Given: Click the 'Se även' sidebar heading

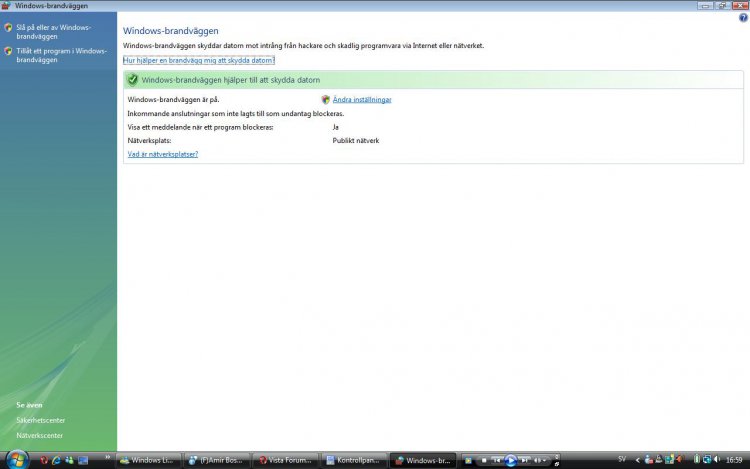Looking at the screenshot, I should [x=29, y=405].
